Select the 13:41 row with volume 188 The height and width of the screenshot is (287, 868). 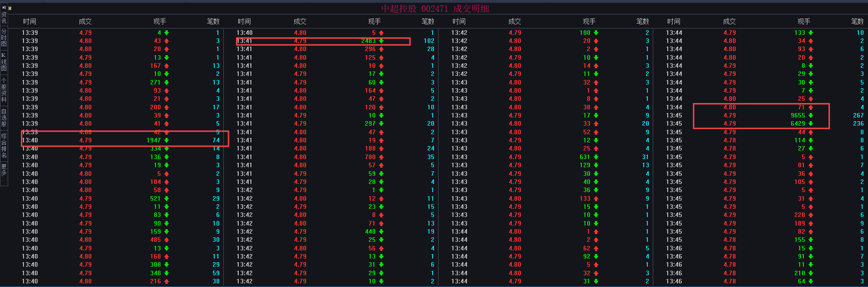coord(335,148)
